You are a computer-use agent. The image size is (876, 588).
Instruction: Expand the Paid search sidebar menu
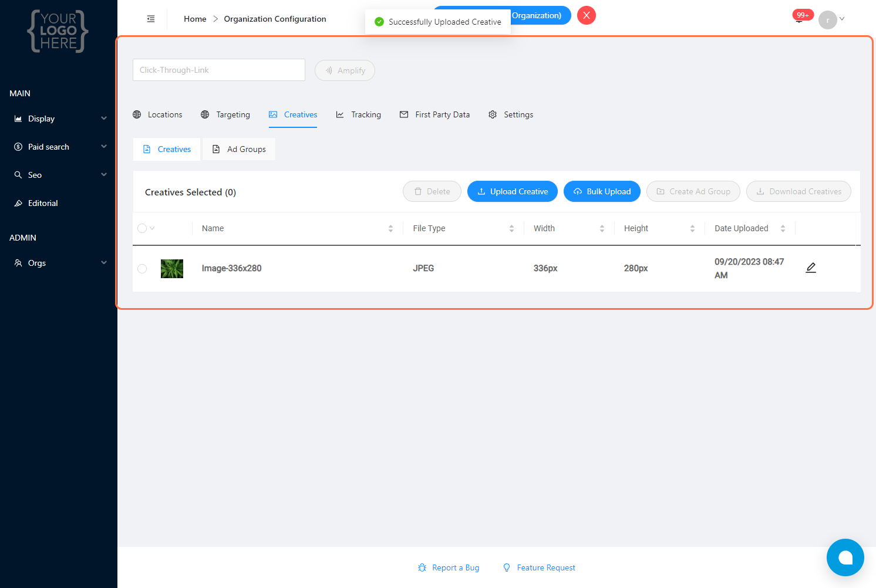pos(104,147)
